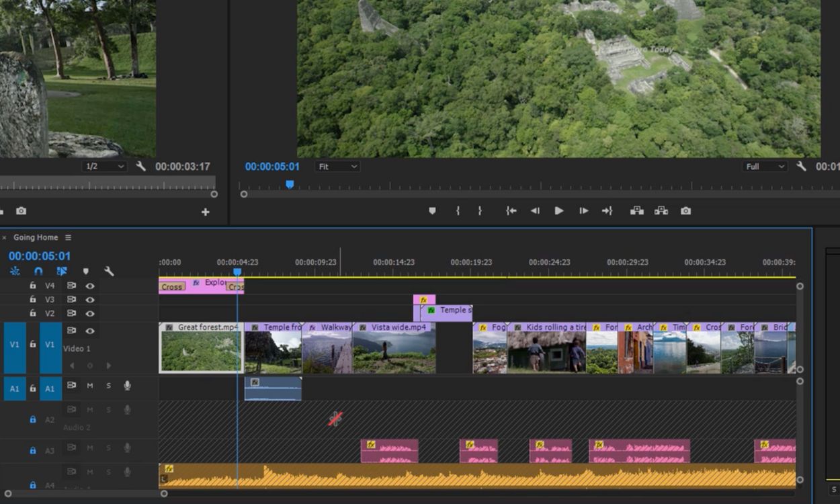The width and height of the screenshot is (840, 504).
Task: Open the Full resolution dropdown
Action: (766, 166)
